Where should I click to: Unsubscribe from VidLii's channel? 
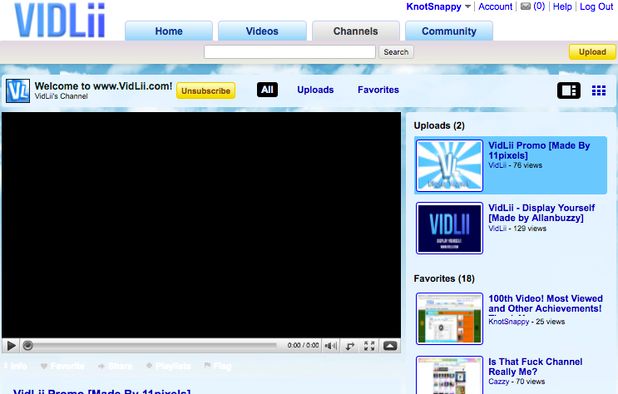(x=206, y=91)
